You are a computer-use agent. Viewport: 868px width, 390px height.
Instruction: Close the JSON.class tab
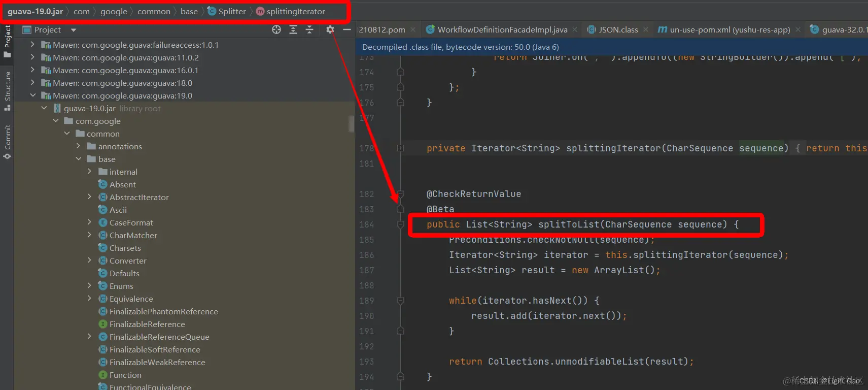tap(645, 29)
